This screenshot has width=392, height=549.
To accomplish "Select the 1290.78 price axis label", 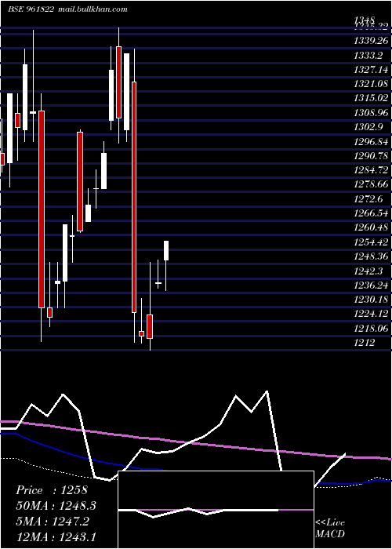I will [372, 156].
